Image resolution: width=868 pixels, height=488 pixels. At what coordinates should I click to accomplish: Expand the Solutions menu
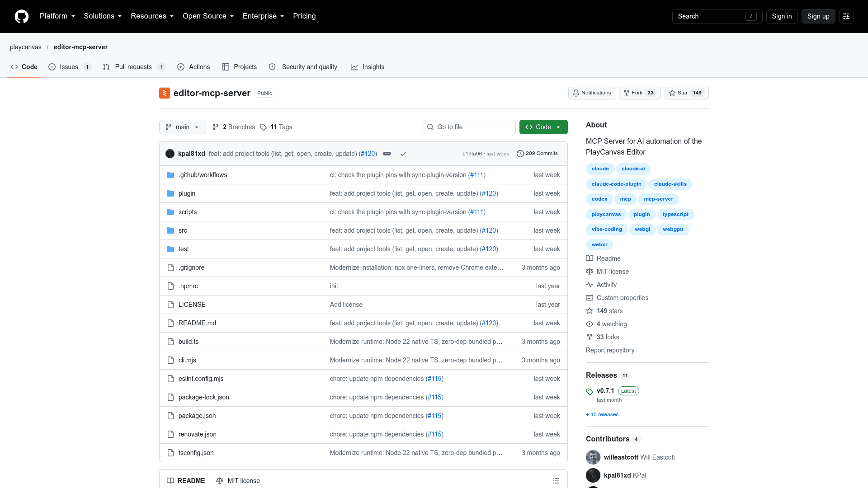click(103, 16)
